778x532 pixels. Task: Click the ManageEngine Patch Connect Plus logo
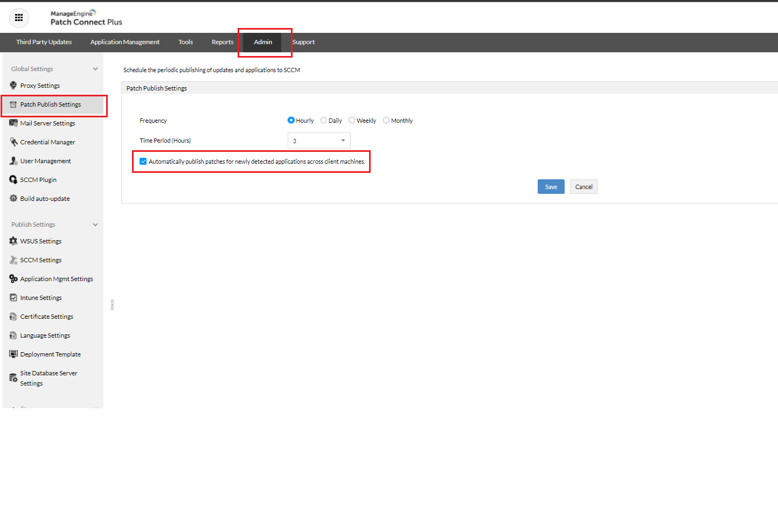click(x=86, y=18)
